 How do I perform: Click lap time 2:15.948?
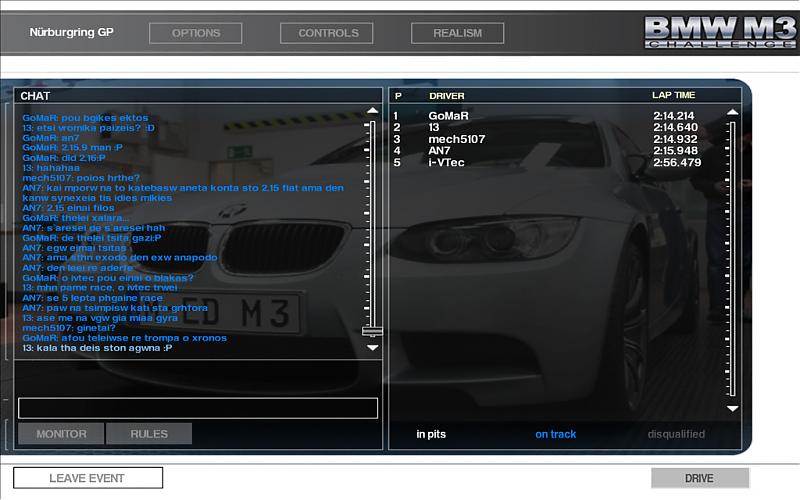[x=676, y=151]
